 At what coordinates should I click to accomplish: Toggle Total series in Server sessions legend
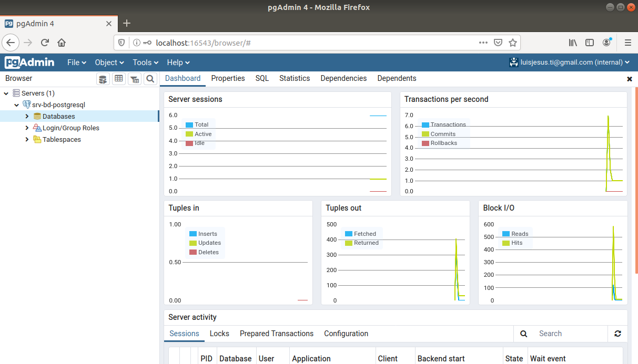(x=197, y=124)
